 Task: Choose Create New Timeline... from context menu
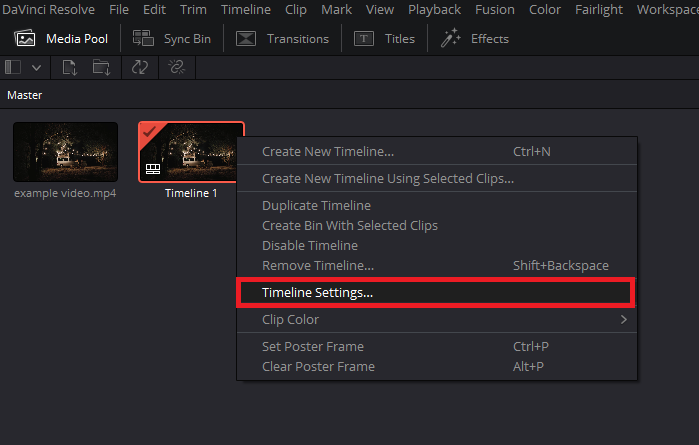437,152
